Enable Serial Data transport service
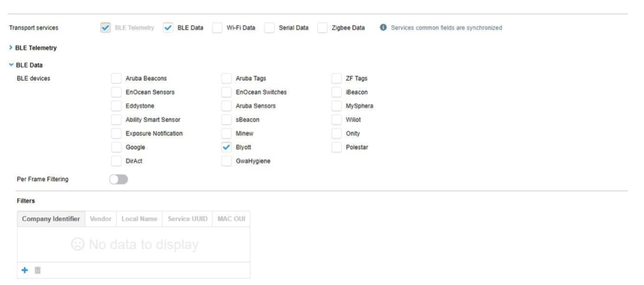644x285 pixels. [270, 27]
